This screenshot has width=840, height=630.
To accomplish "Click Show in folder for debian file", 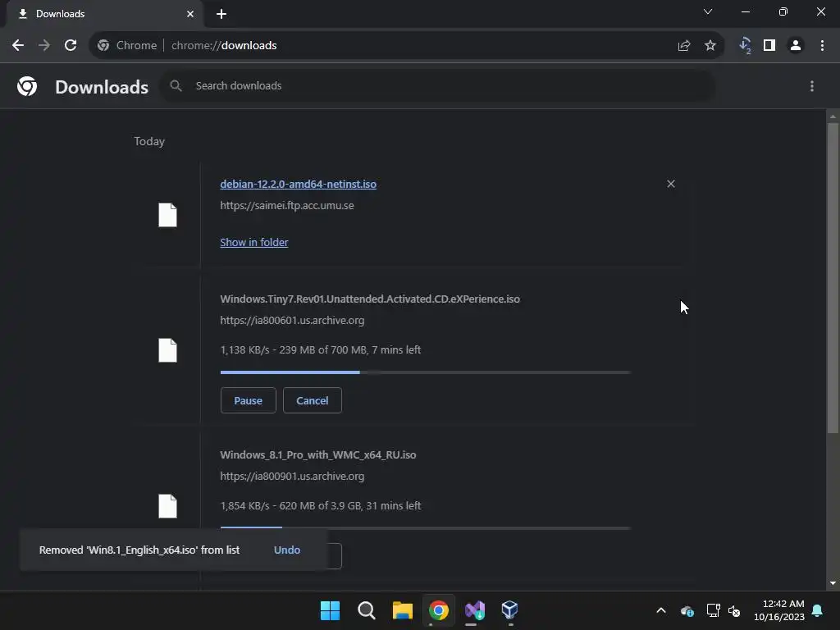I will (x=254, y=242).
